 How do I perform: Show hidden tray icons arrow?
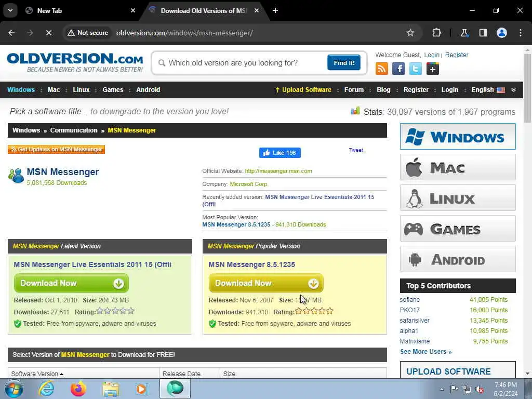pyautogui.click(x=442, y=389)
